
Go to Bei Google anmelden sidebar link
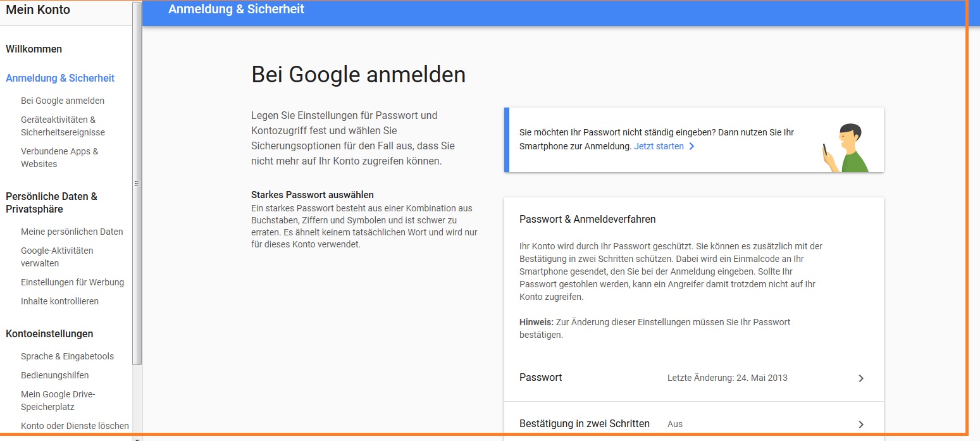point(63,101)
